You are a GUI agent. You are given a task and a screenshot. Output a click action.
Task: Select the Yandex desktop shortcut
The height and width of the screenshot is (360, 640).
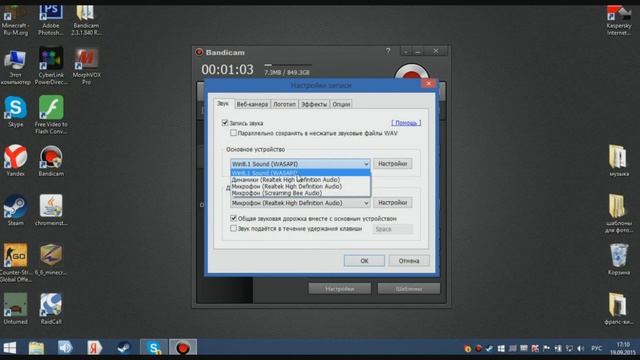[16, 161]
